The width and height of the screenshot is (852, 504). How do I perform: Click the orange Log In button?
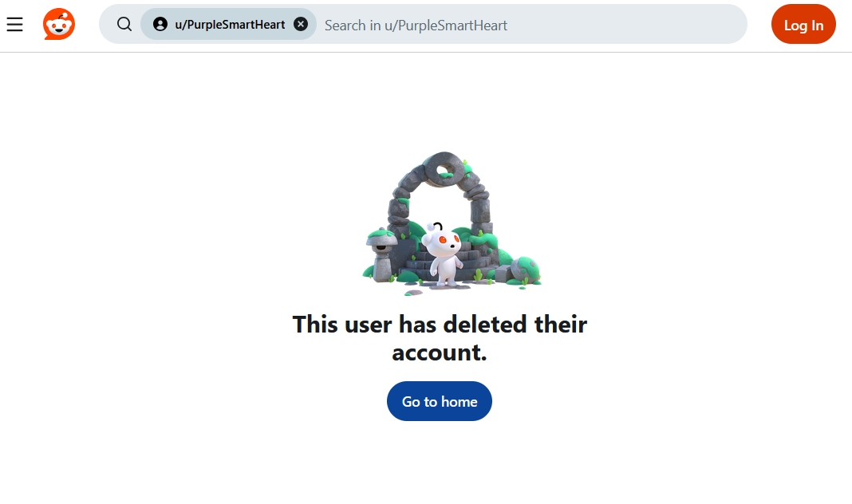(x=803, y=25)
